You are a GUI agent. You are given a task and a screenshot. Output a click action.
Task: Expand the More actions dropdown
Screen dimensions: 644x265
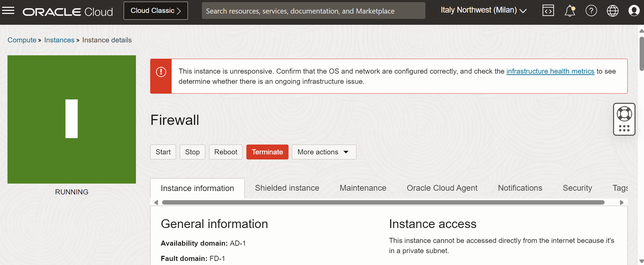pyautogui.click(x=324, y=152)
